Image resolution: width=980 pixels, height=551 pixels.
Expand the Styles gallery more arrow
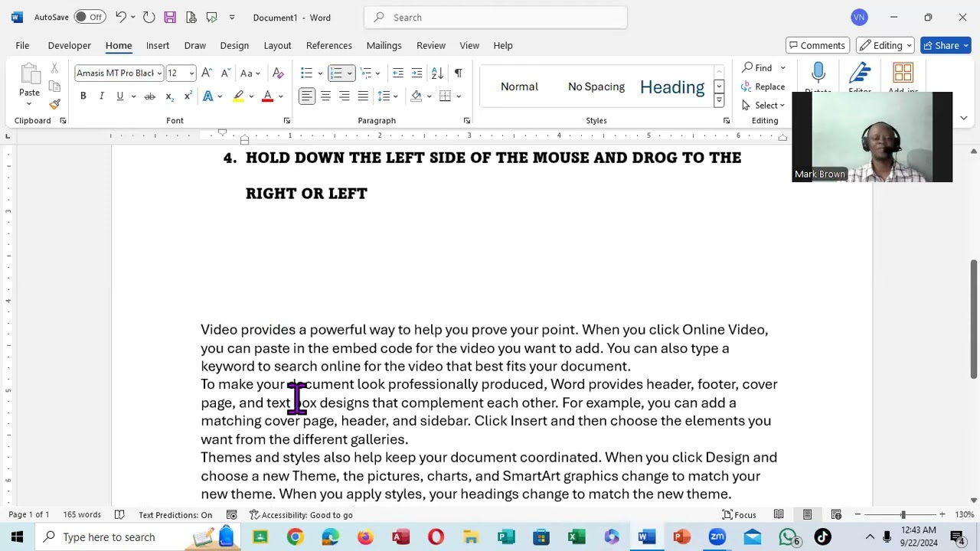pyautogui.click(x=719, y=101)
